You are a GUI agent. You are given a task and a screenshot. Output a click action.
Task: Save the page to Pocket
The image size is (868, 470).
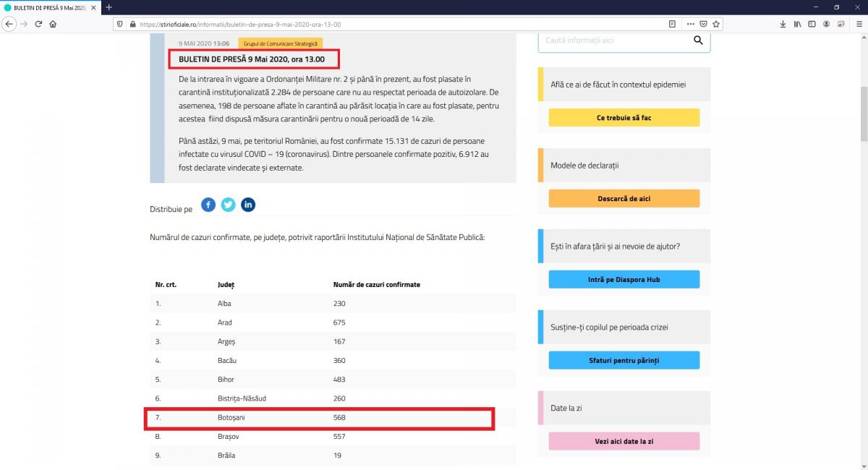pyautogui.click(x=702, y=24)
